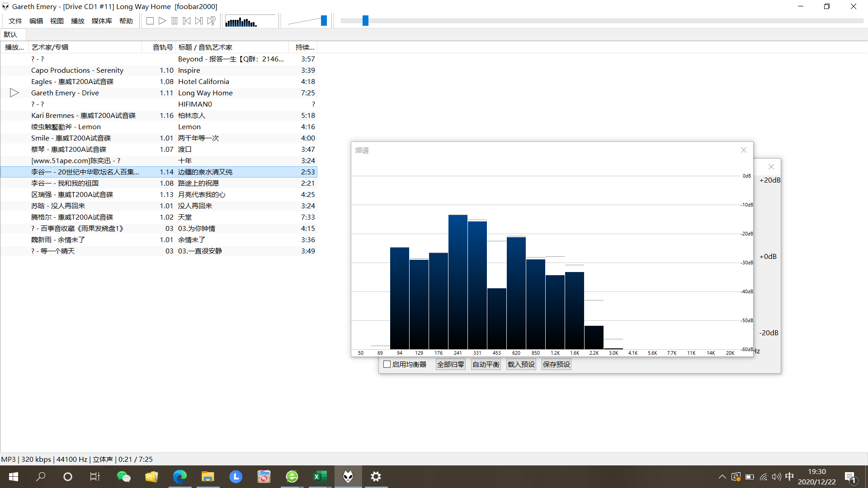Open the Windows Start menu
Viewport: 868px width, 488px height.
[x=14, y=477]
